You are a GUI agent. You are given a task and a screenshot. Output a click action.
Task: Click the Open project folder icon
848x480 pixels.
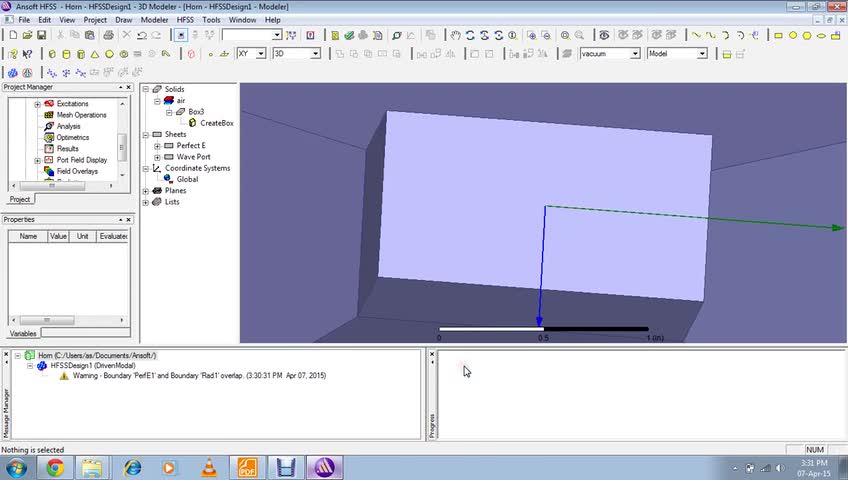[27, 35]
